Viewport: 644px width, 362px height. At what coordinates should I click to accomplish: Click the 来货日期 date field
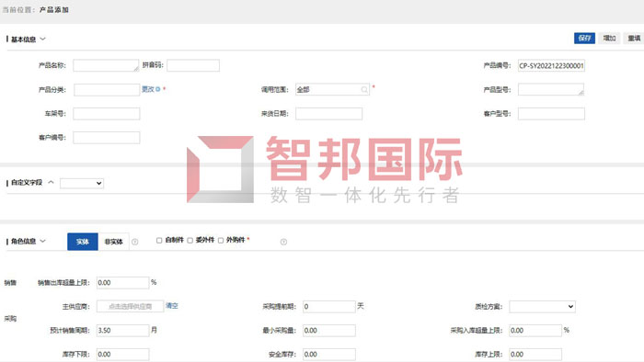click(328, 114)
